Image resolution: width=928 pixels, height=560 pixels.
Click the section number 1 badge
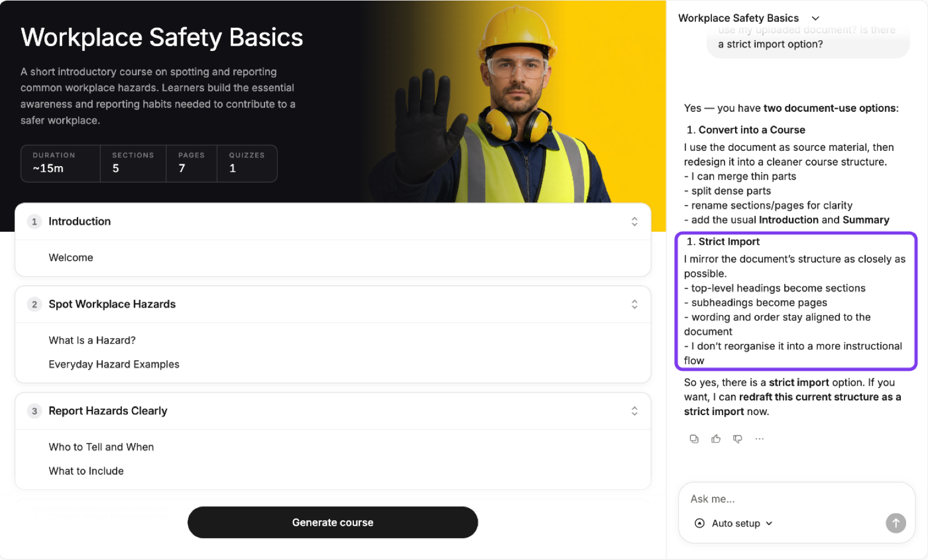[34, 222]
